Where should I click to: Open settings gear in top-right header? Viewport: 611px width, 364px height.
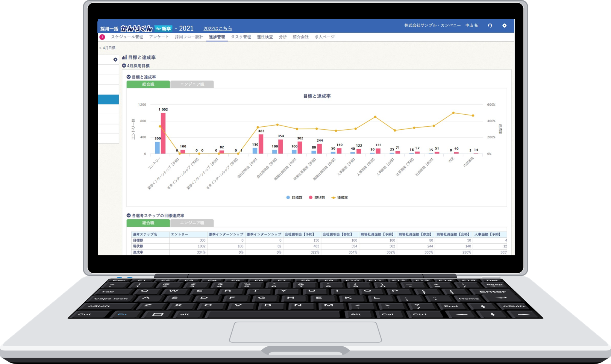(x=504, y=26)
